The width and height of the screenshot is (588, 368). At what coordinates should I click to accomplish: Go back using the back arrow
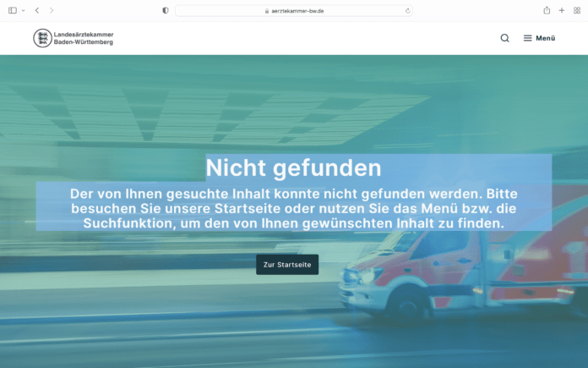(x=36, y=10)
